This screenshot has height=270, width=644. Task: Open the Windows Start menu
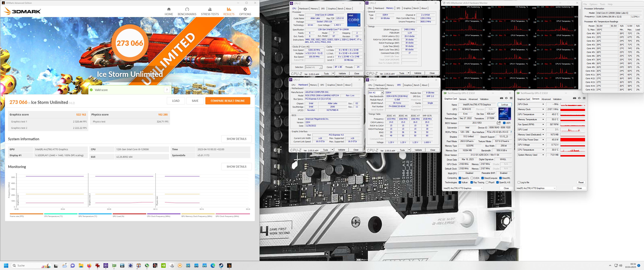click(x=6, y=265)
